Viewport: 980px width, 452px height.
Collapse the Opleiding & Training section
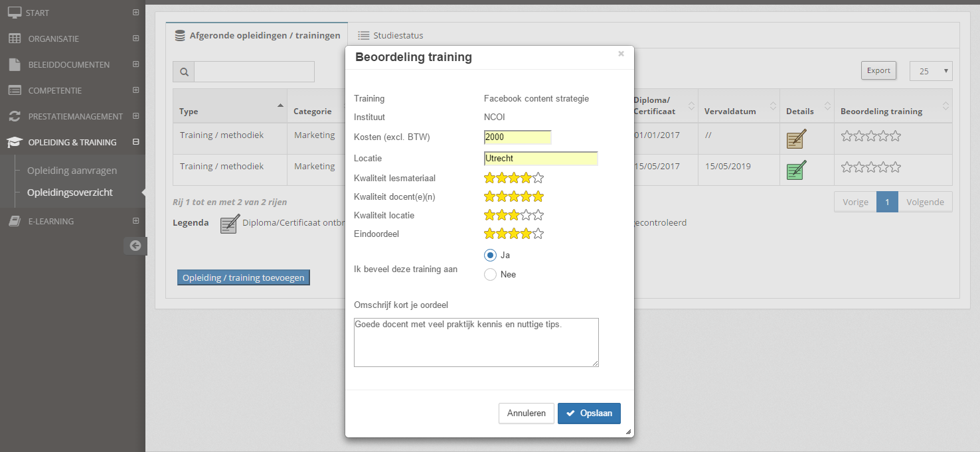[x=135, y=142]
